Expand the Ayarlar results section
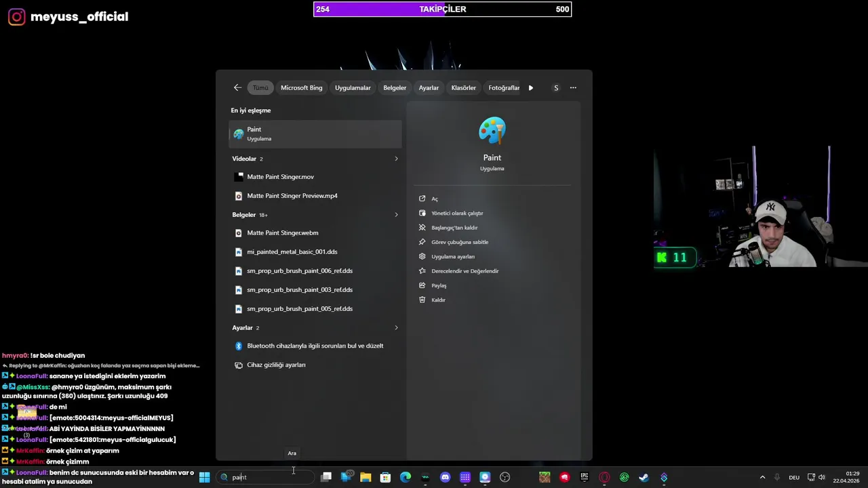 coord(396,328)
